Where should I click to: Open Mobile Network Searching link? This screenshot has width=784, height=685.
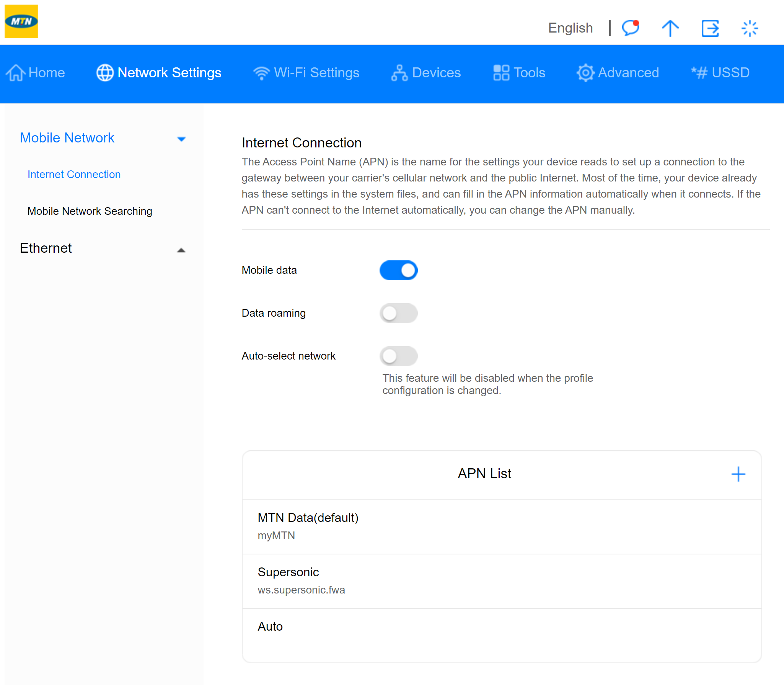(90, 211)
